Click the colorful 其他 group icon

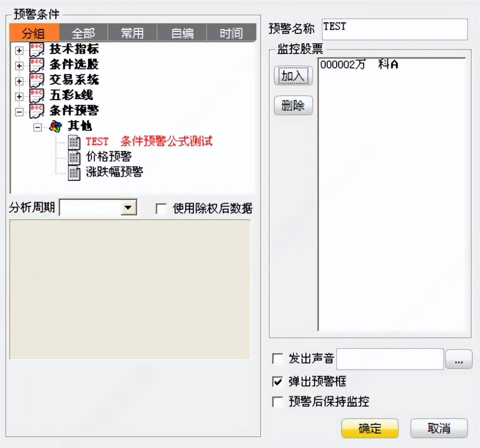coord(56,126)
